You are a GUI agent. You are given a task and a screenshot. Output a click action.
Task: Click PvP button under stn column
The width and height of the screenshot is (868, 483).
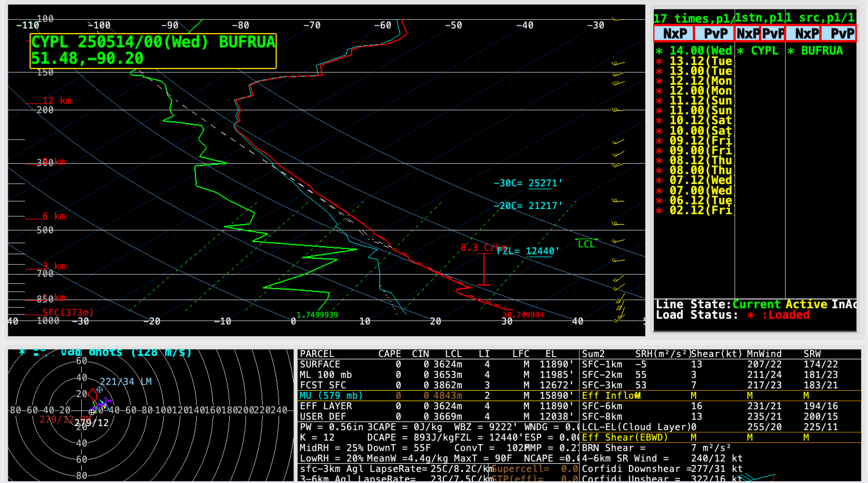(x=773, y=34)
